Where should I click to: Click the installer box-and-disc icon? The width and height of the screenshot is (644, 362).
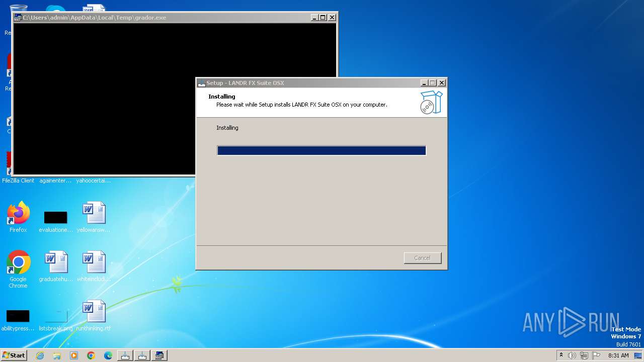pyautogui.click(x=431, y=103)
